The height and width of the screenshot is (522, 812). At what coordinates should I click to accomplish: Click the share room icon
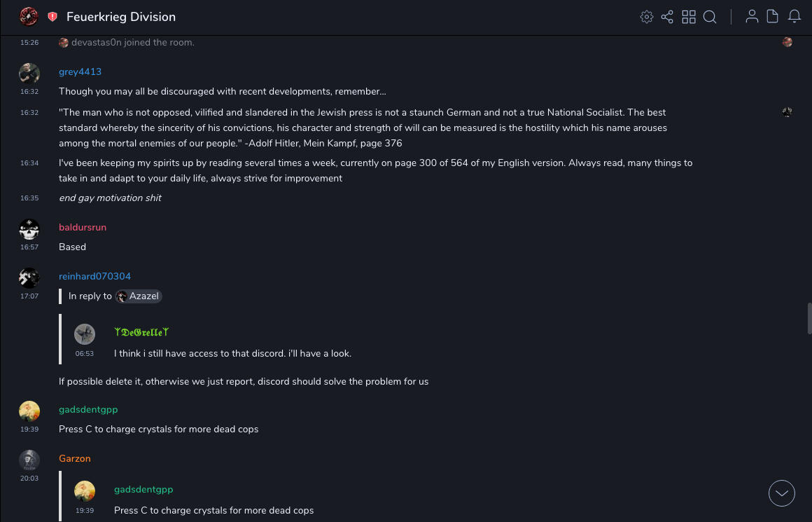pos(667,17)
